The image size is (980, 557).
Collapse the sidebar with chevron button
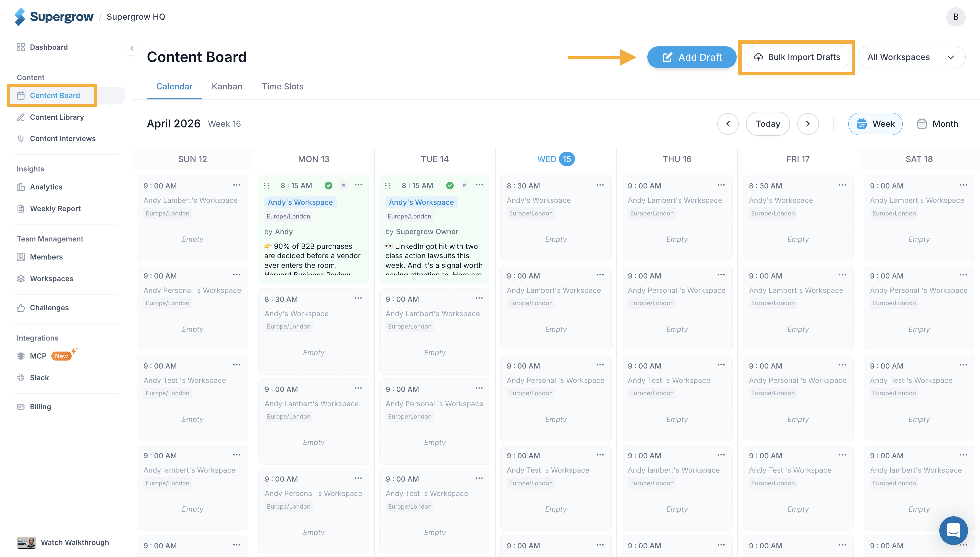coord(132,48)
